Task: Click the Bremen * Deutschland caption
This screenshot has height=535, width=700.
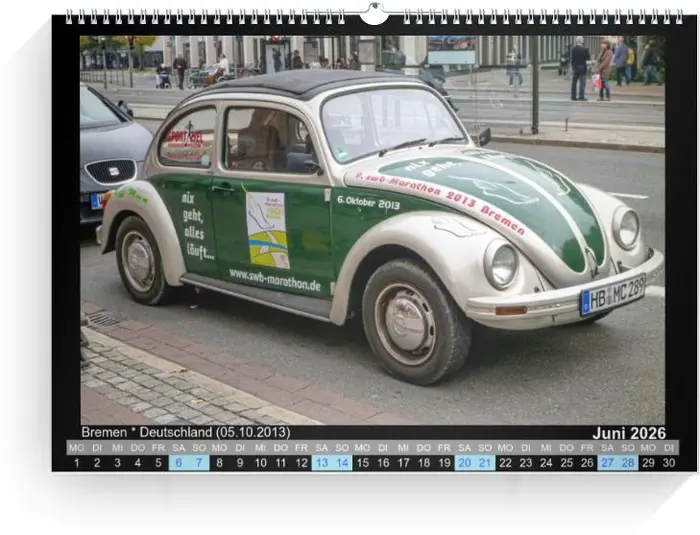Action: pyautogui.click(x=185, y=432)
